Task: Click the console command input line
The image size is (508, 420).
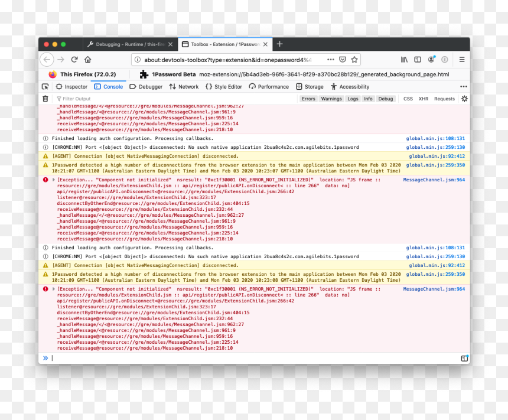Action: (255, 358)
